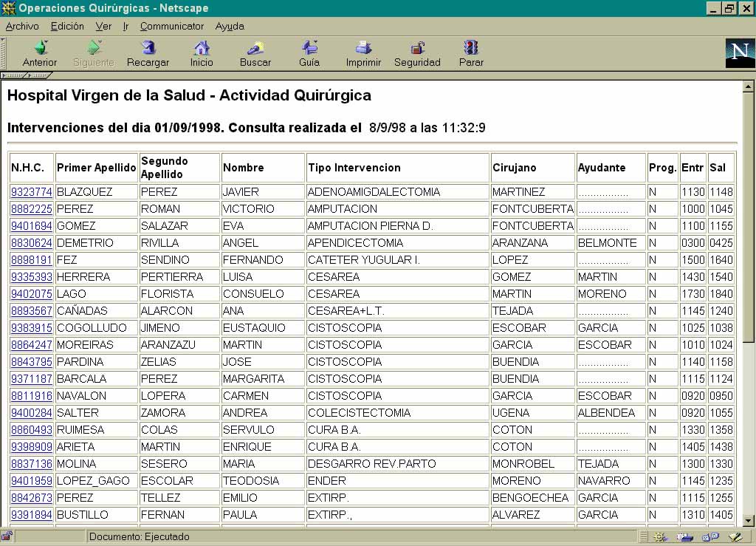Expand the first collapsed toolbar tab
756x546 pixels.
13,75
